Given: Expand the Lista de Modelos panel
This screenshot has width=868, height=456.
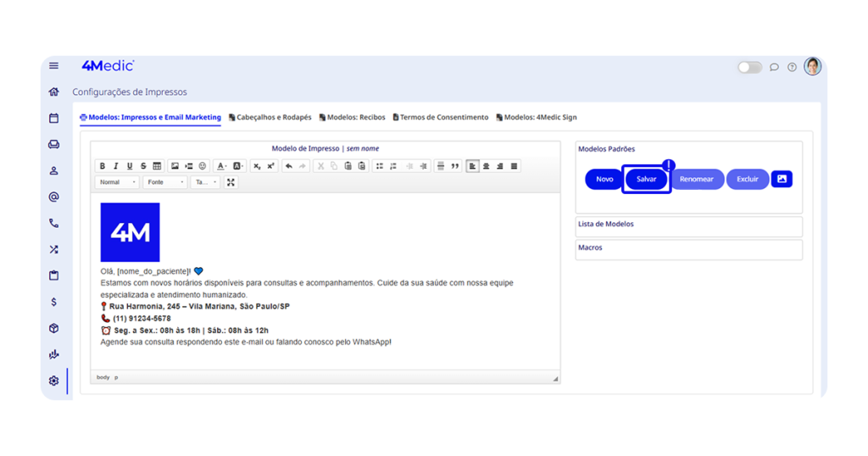Looking at the screenshot, I should 688,225.
